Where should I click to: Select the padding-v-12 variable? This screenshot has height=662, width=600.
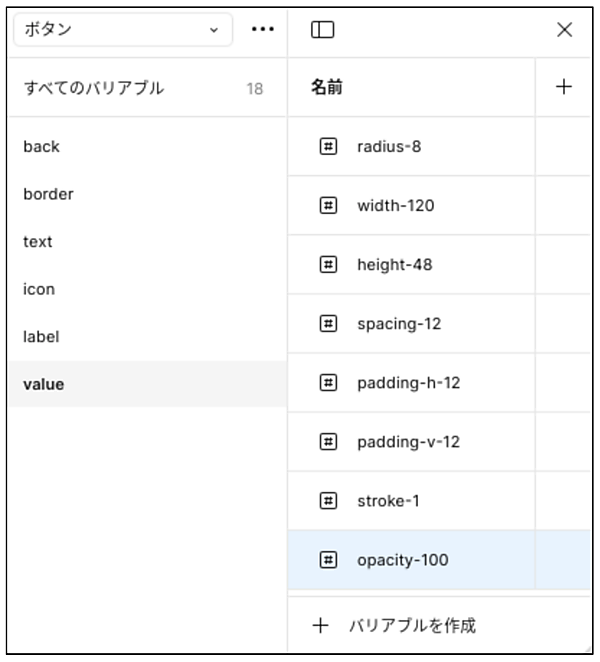pyautogui.click(x=408, y=442)
